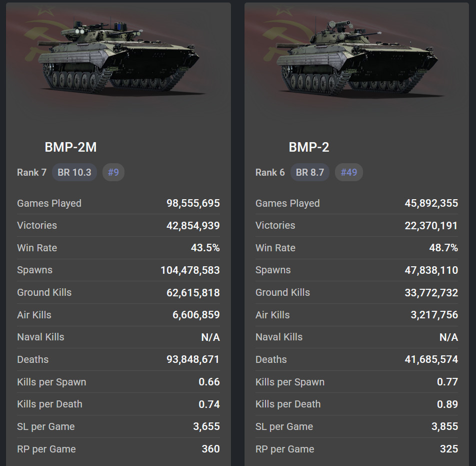This screenshot has width=476, height=466.
Task: Select BMP-2M Games Played value 98,555,695
Action: pos(193,203)
